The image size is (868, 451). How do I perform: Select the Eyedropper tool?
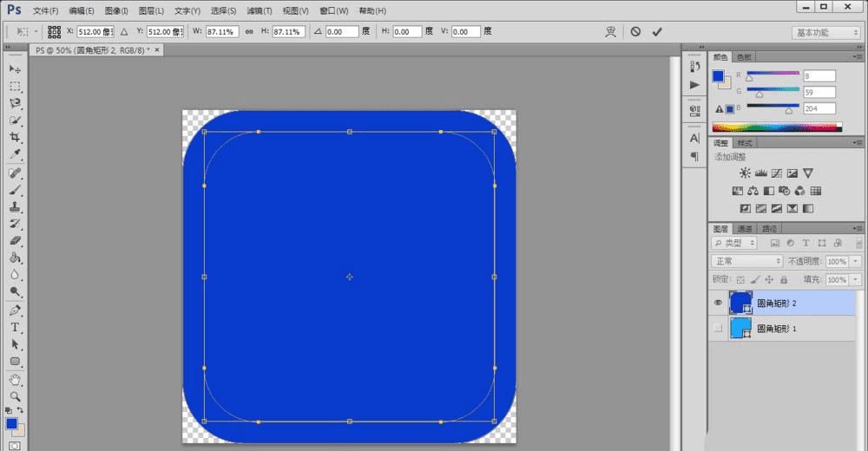click(x=15, y=154)
